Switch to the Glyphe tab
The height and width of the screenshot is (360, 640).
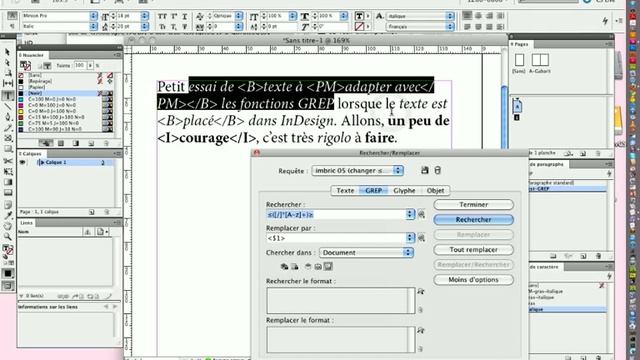tap(404, 191)
